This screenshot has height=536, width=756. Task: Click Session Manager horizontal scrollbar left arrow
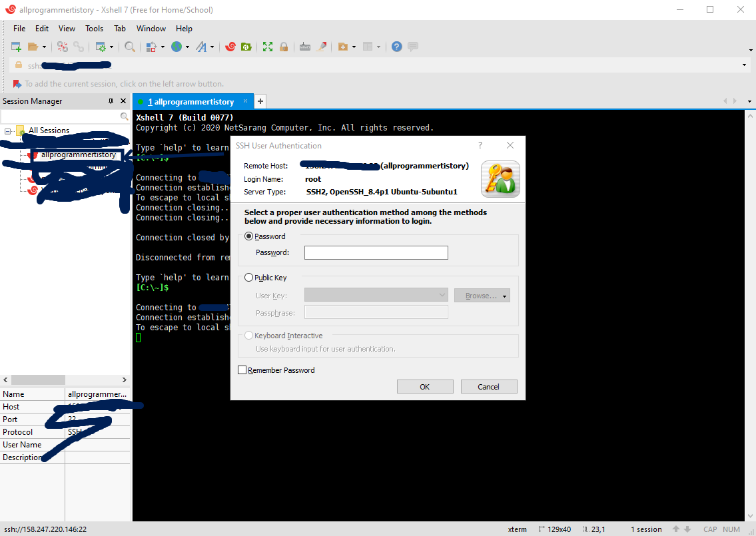coord(6,380)
